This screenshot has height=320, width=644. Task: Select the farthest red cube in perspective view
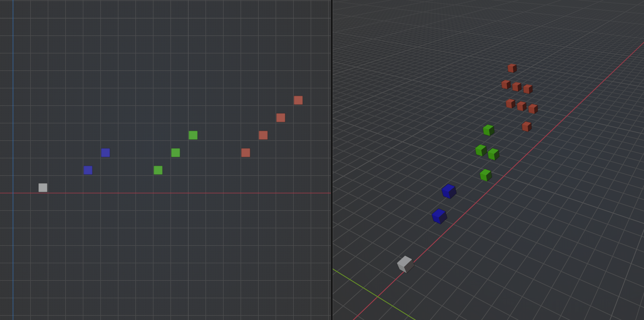512,68
